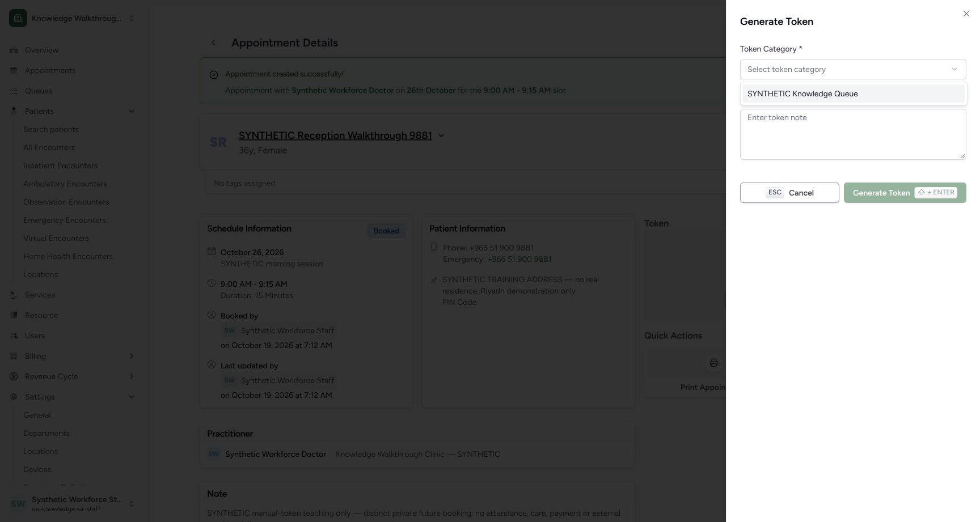Open General settings

[x=37, y=415]
